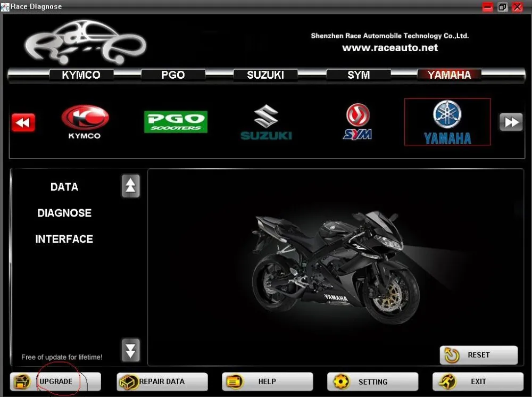Select the Kymco brand logo

[85, 122]
